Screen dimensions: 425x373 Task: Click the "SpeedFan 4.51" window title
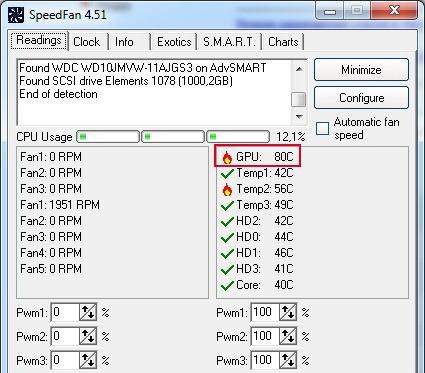click(x=68, y=15)
